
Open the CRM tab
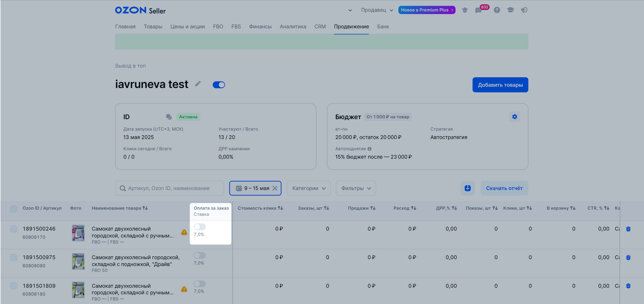coord(320,27)
